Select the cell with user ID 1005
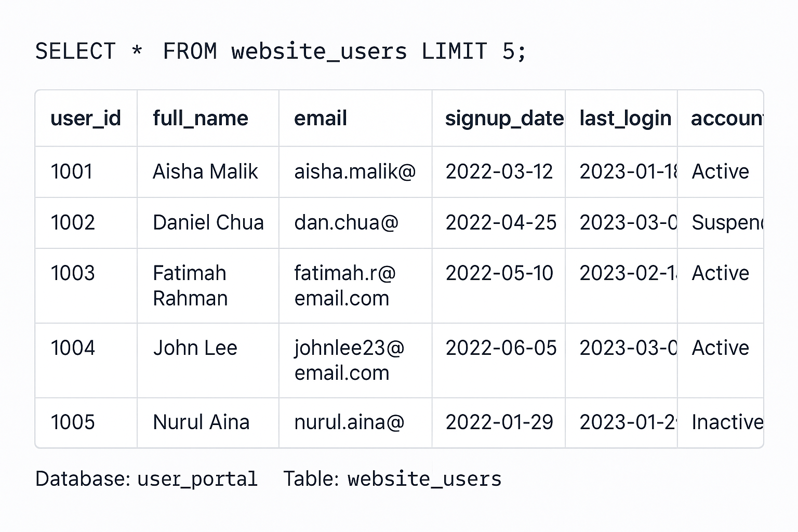This screenshot has height=532, width=798. click(73, 422)
